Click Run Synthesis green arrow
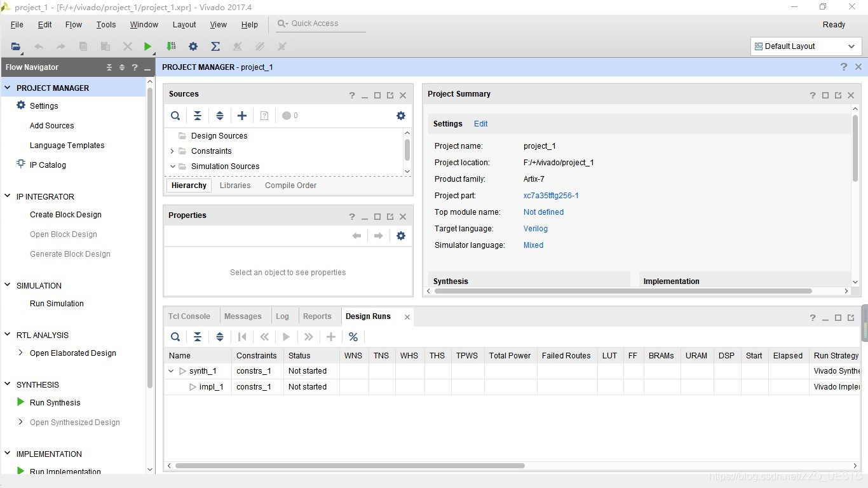The image size is (868, 488). point(21,402)
